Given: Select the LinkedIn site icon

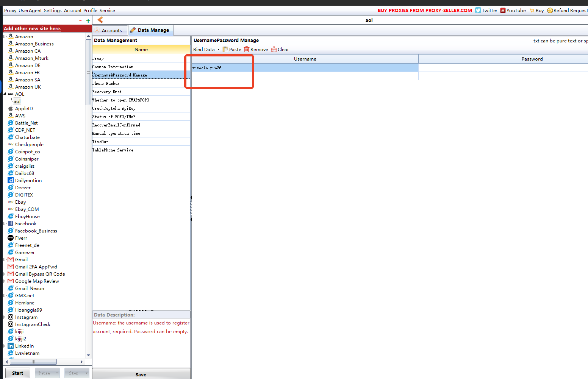Looking at the screenshot, I should [11, 346].
